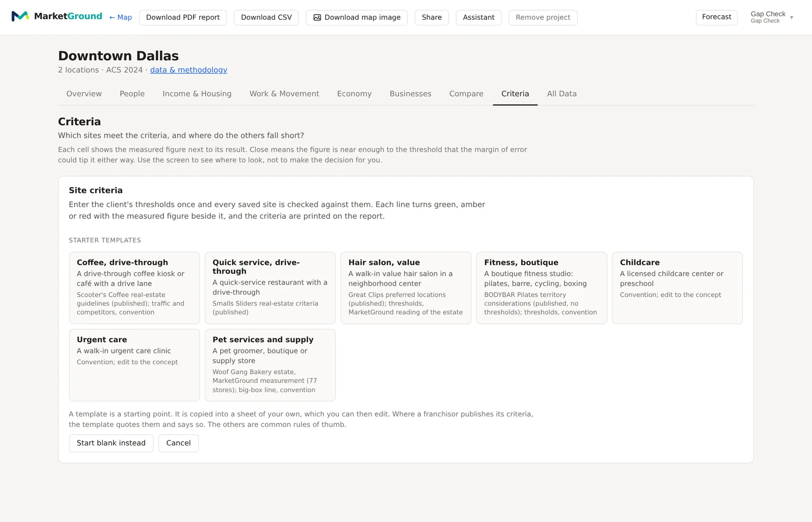Go back via the ← Map link

pyautogui.click(x=120, y=17)
